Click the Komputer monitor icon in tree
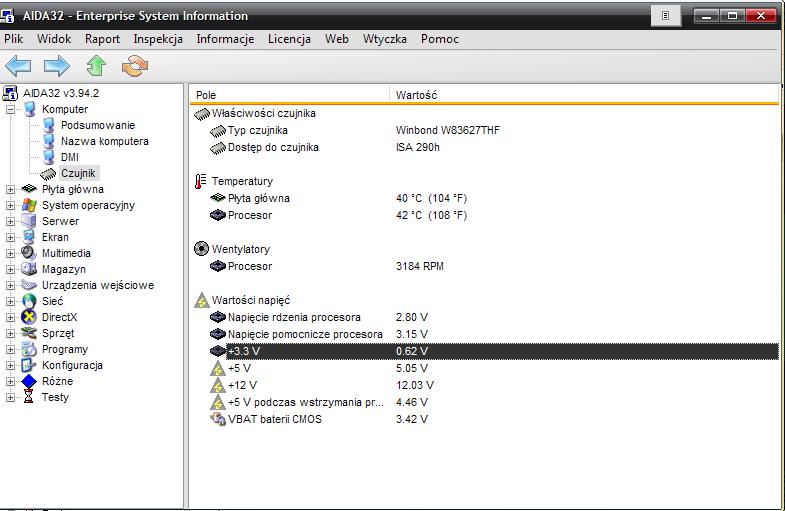 point(30,109)
